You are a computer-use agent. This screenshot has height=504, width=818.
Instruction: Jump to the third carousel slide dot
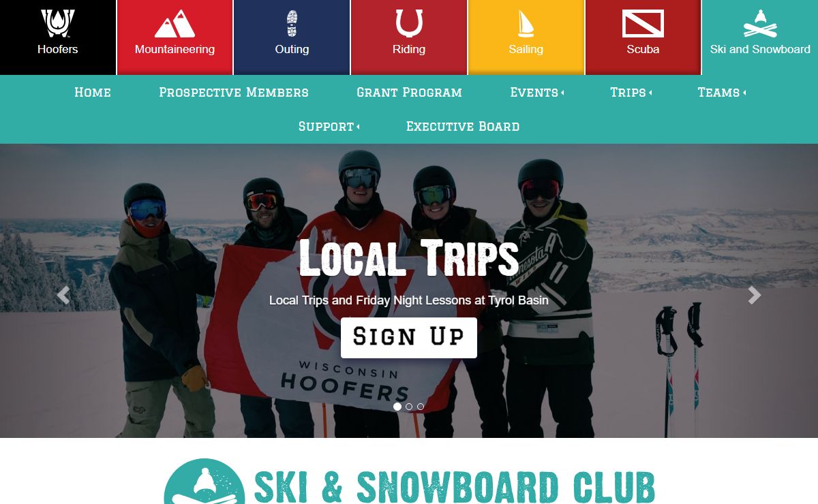click(x=421, y=407)
